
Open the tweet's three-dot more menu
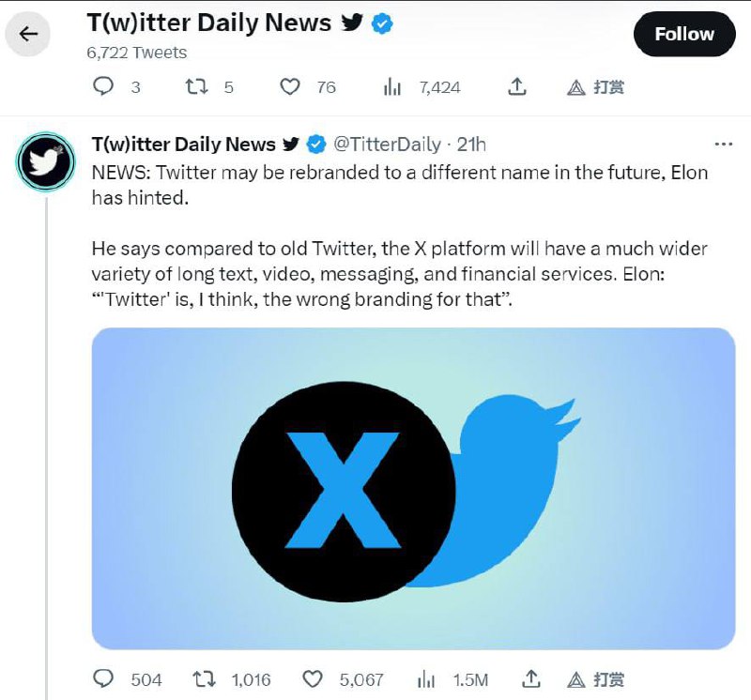[724, 145]
